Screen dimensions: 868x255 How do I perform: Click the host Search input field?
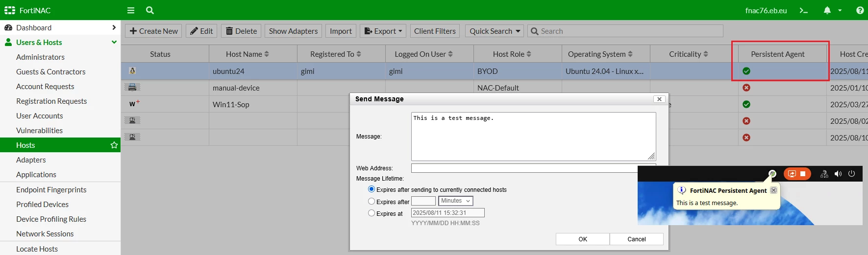(625, 31)
